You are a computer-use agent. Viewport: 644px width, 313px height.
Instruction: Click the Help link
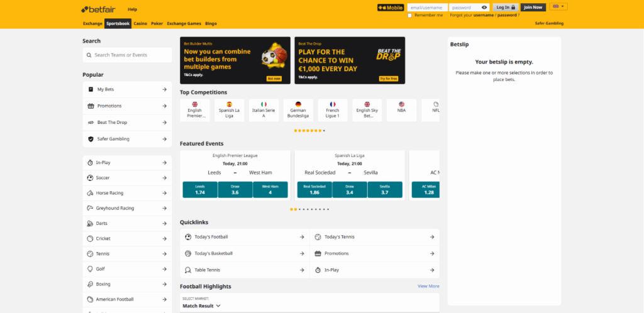(x=132, y=9)
